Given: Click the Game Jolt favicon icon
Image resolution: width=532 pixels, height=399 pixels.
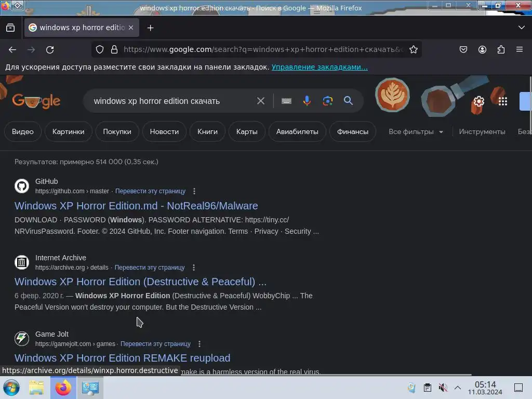Looking at the screenshot, I should click(22, 339).
